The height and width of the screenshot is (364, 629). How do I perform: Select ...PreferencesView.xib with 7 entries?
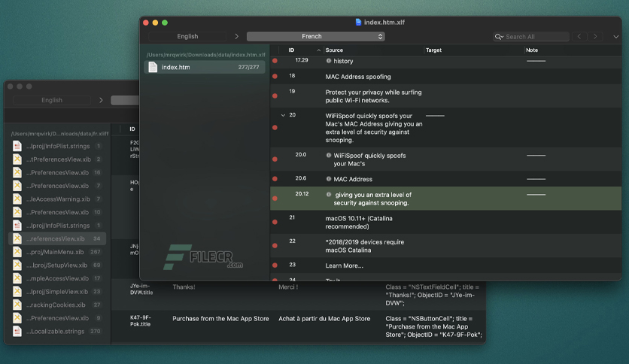click(x=57, y=186)
